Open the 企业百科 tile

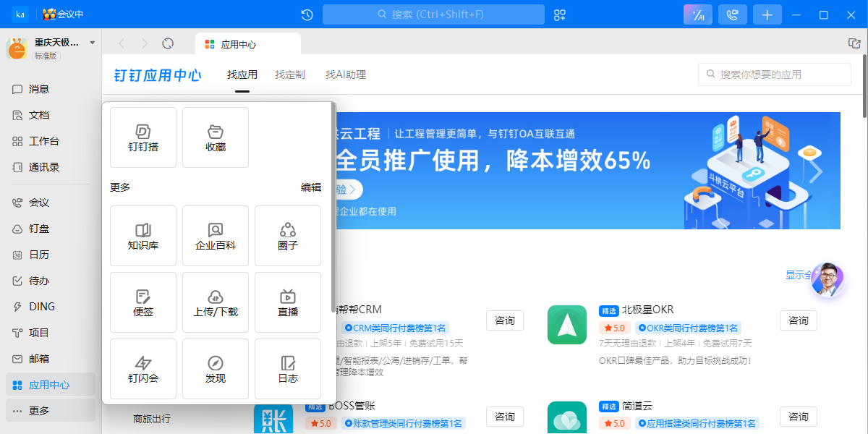(216, 236)
